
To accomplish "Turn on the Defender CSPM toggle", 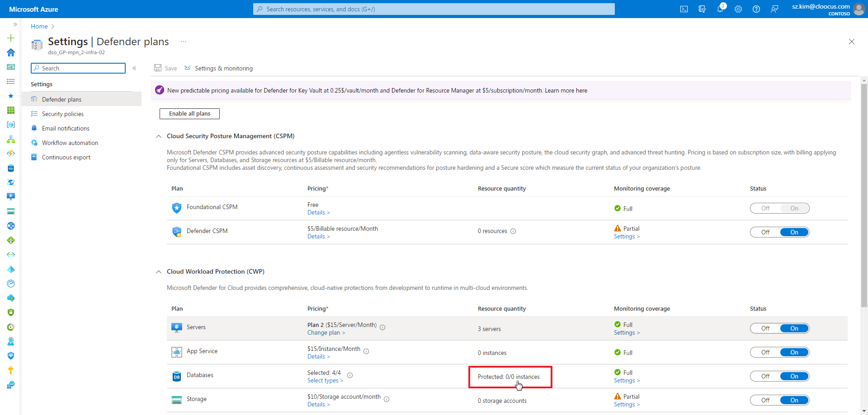I will tap(794, 232).
